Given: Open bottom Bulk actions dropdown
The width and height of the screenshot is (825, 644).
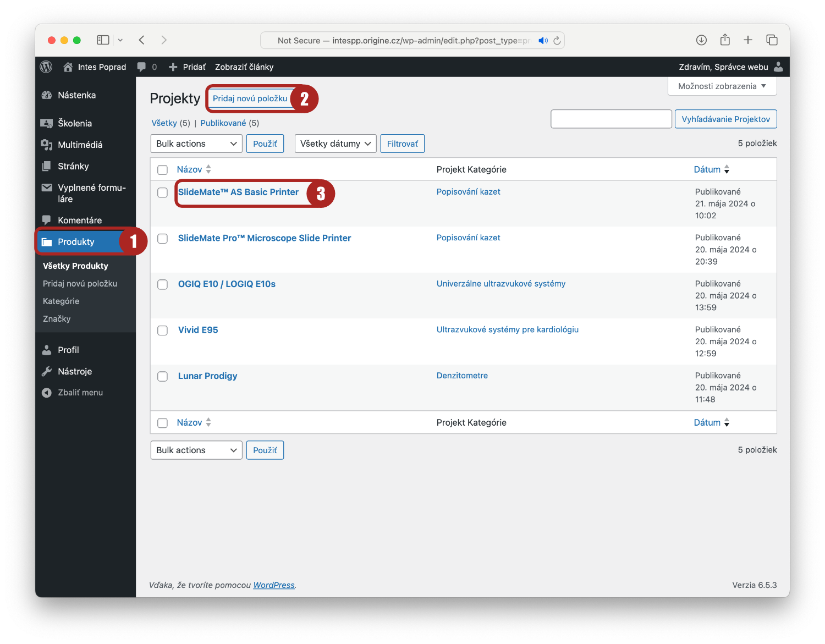Looking at the screenshot, I should (196, 450).
